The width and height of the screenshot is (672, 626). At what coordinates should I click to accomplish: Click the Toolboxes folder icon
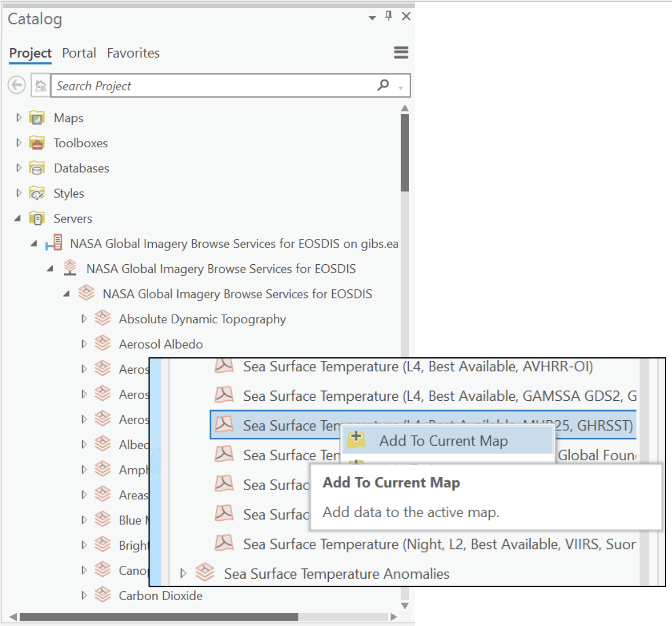[x=37, y=143]
